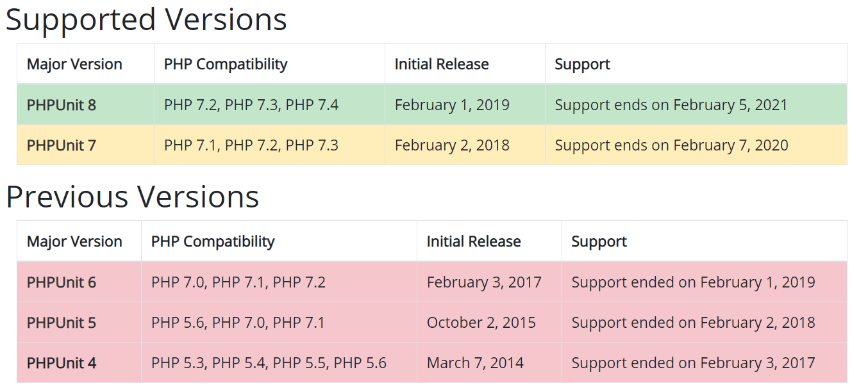Select the PHPUnit 6 version cell
868x388 pixels.
tap(62, 282)
